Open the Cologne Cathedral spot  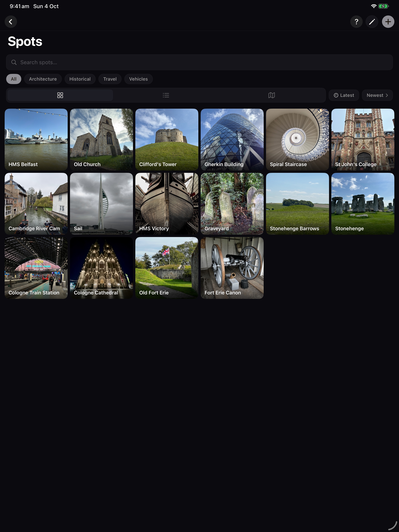[x=101, y=268]
